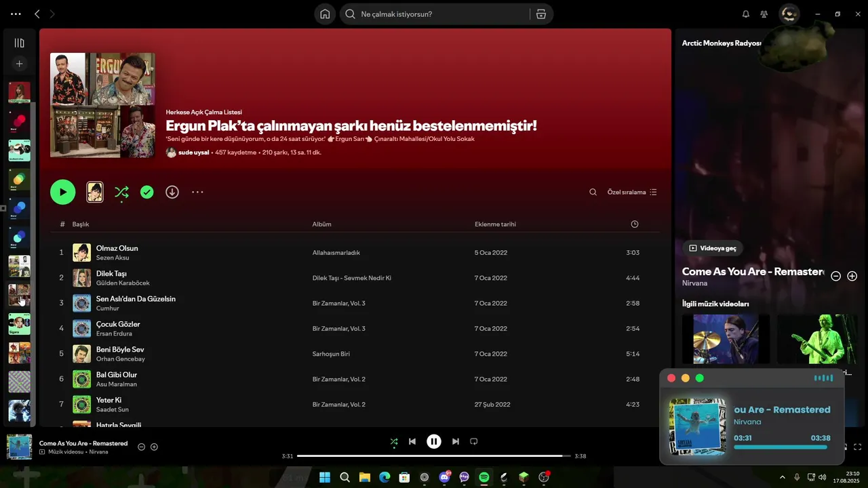
Task: Click minus icon next to now-playing title
Action: [141, 447]
